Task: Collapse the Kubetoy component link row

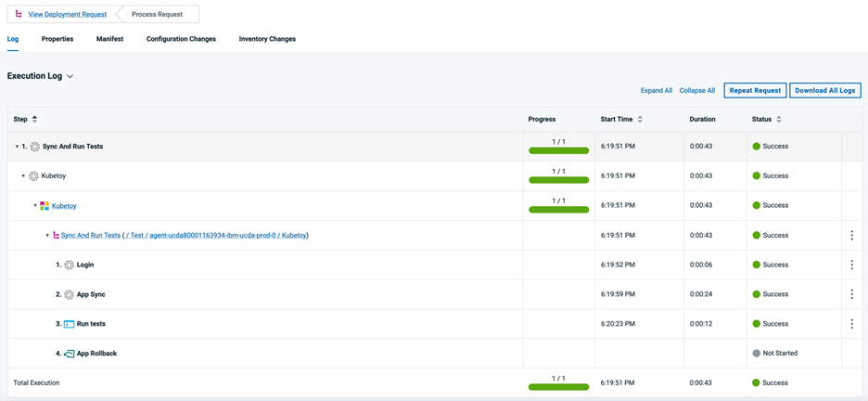Action: (35, 206)
